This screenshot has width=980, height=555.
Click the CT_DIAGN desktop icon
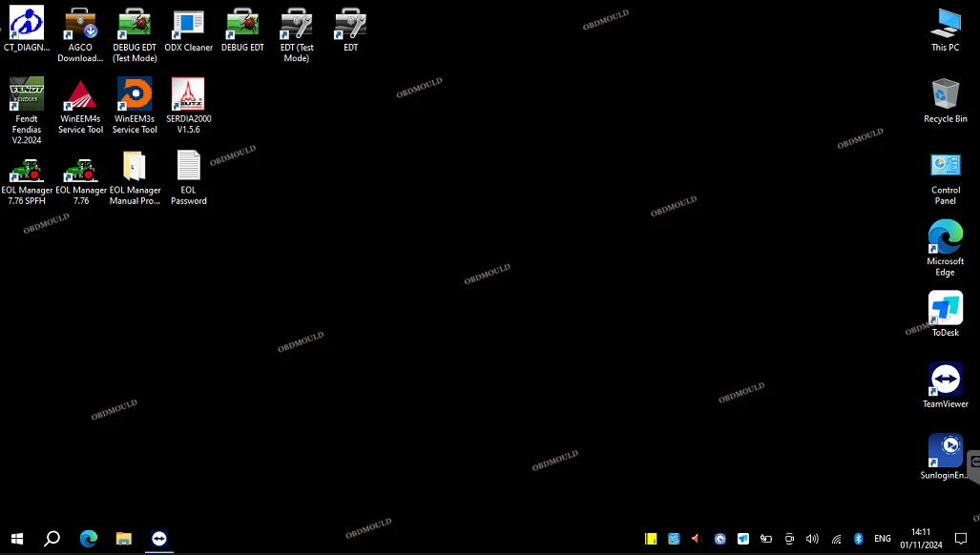(27, 25)
